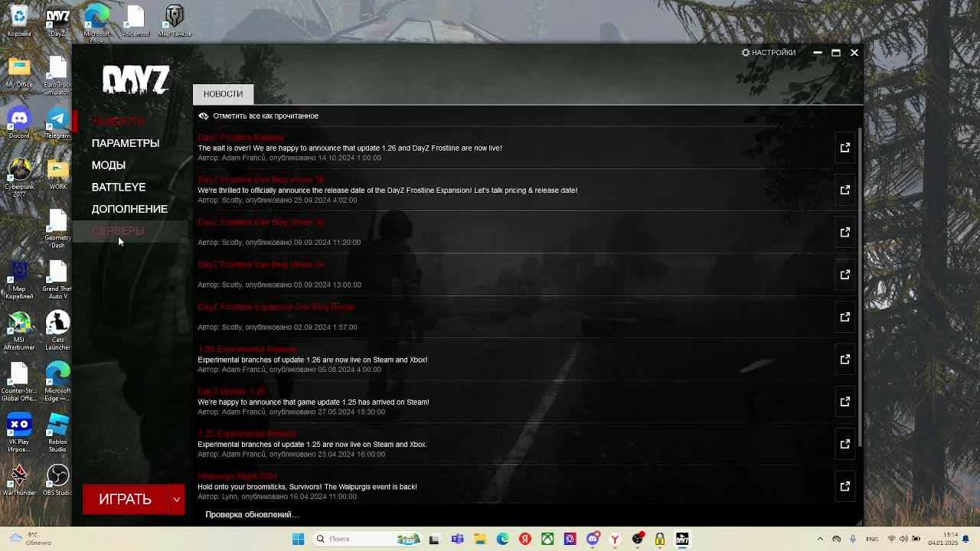
Task: Click the DayZ logo in launcher sidebar
Action: click(x=136, y=80)
